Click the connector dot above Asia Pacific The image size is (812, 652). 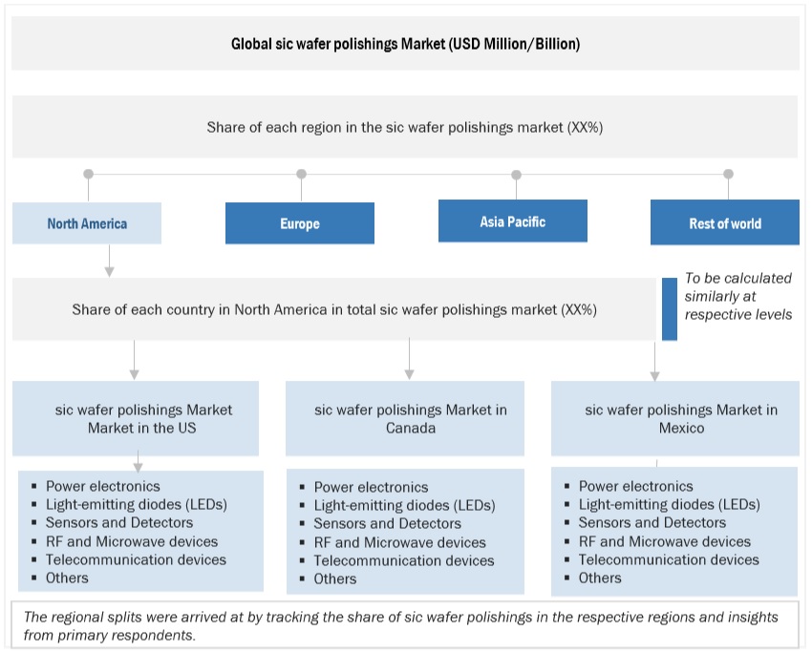[x=516, y=176]
